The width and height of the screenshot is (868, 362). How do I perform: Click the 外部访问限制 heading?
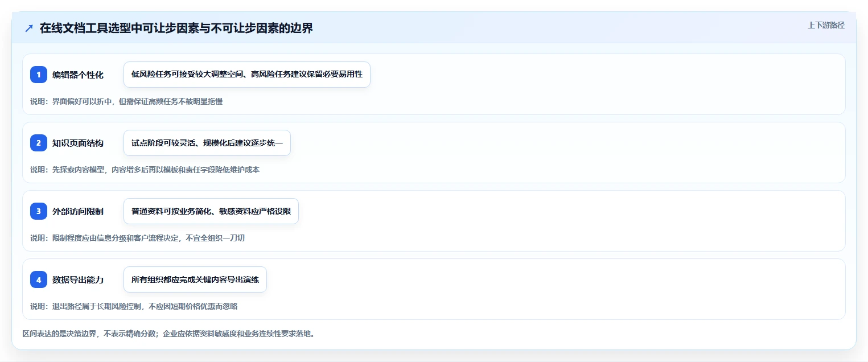click(x=78, y=211)
